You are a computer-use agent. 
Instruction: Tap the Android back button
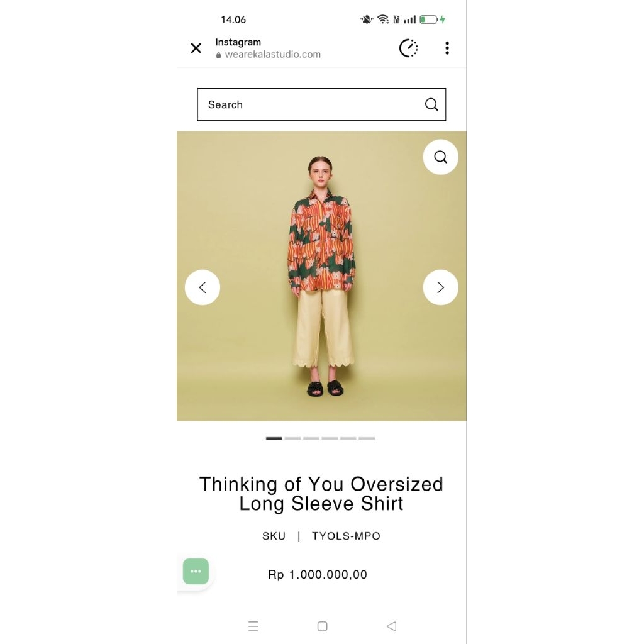point(392,626)
